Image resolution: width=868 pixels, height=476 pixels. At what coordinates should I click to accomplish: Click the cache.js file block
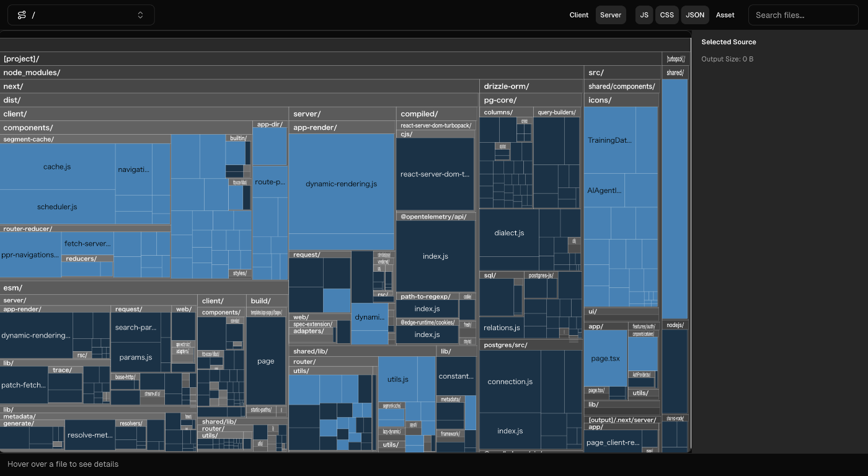[x=57, y=167]
